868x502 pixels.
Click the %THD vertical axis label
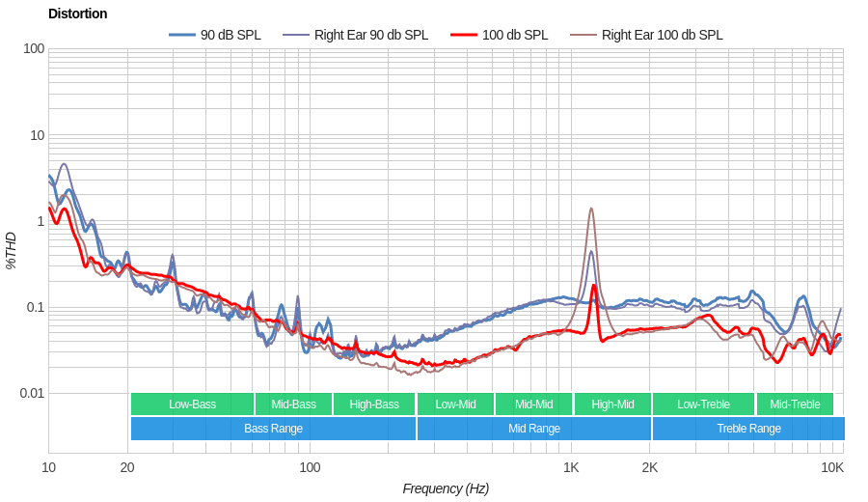coord(12,250)
